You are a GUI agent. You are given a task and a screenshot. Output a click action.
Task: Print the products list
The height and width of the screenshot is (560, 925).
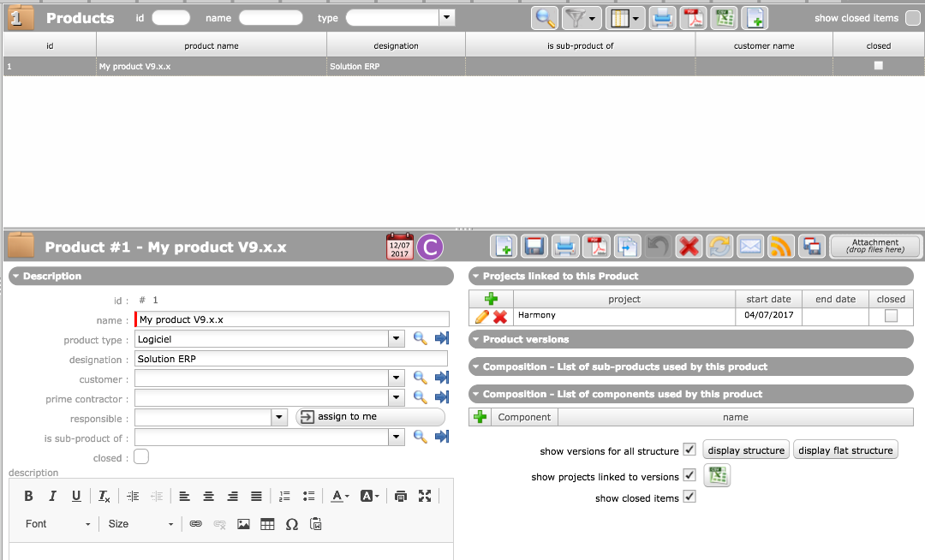(662, 18)
